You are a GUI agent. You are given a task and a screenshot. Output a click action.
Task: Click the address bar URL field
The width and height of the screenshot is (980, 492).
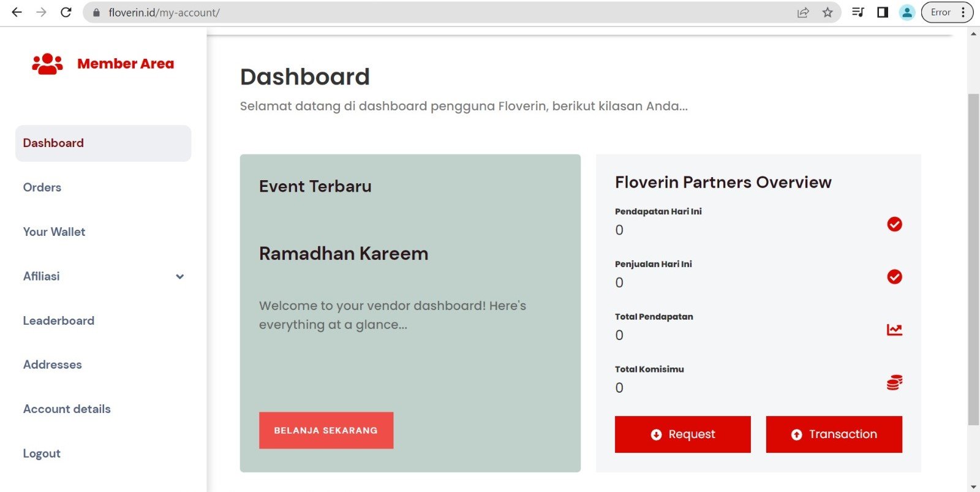pos(429,12)
